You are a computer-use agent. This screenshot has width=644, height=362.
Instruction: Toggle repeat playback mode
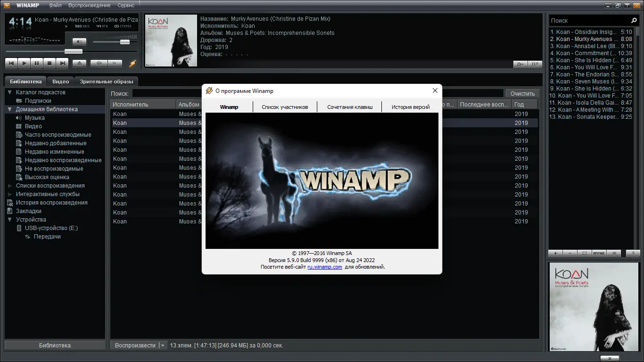pos(115,63)
